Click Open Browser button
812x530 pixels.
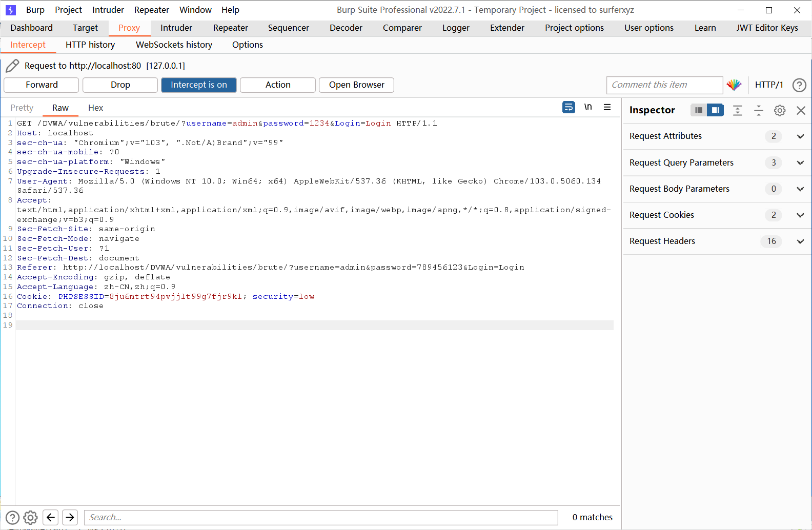click(357, 85)
